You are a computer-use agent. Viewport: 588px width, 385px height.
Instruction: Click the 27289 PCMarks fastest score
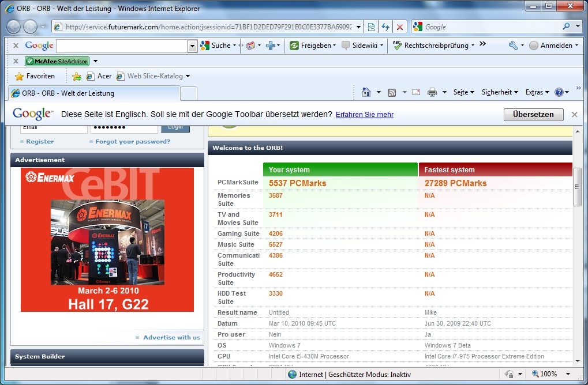pos(456,183)
